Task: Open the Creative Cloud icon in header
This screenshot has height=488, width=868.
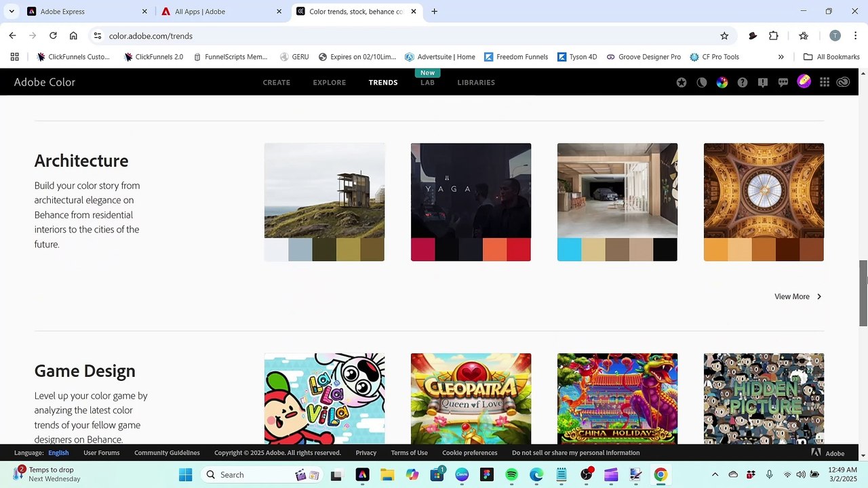Action: pyautogui.click(x=844, y=82)
